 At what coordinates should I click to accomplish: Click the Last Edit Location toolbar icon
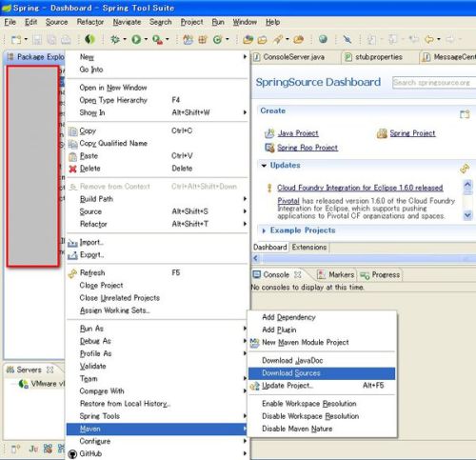pos(413,39)
